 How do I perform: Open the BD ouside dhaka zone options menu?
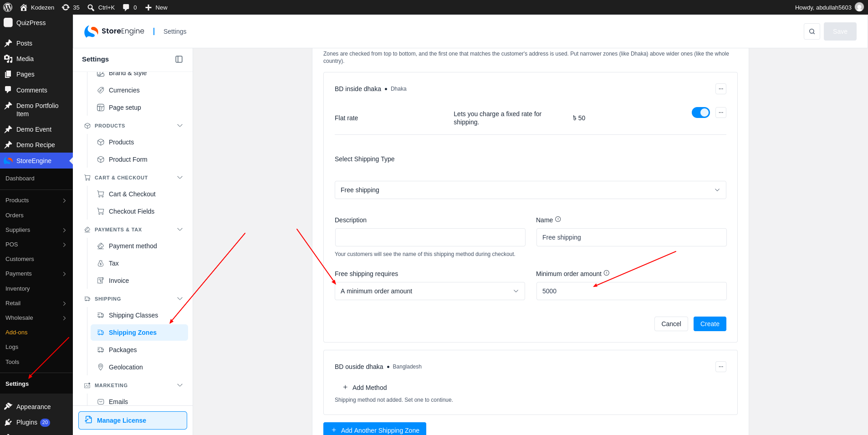721,367
